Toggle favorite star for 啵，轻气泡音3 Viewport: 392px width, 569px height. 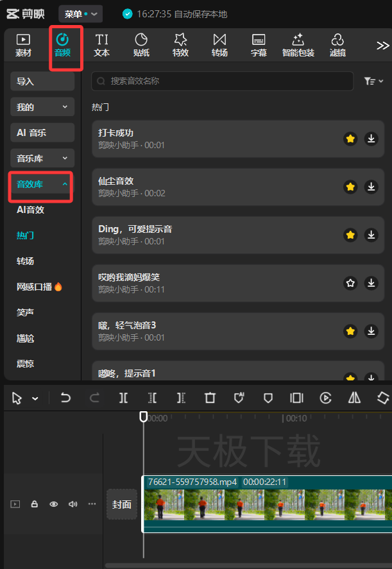tap(350, 331)
